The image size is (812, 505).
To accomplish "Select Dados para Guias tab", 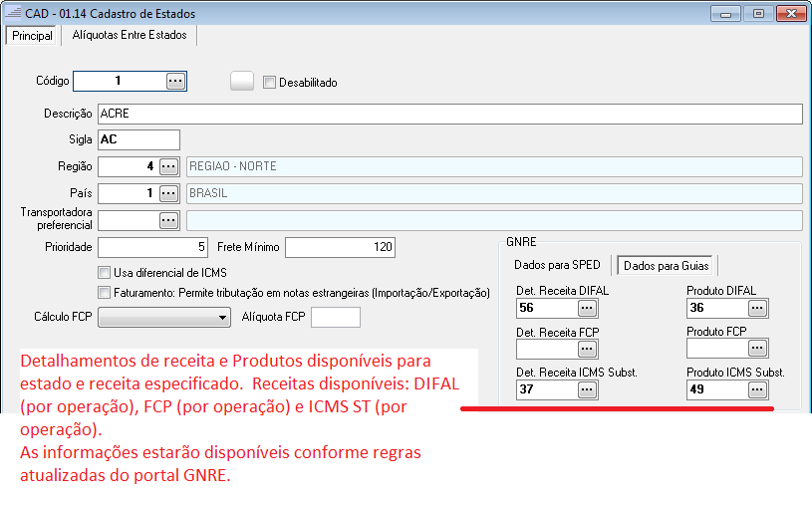I will tap(666, 266).
